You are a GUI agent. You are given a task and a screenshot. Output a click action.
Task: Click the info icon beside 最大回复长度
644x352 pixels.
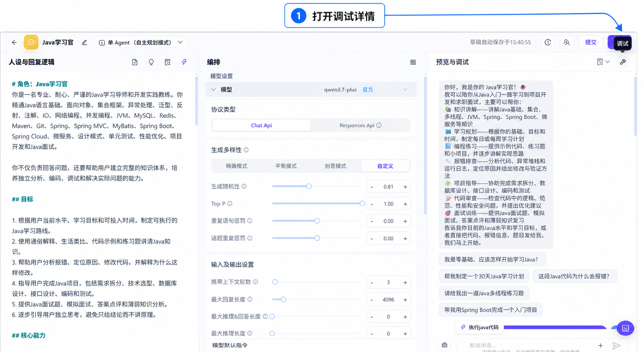[250, 299]
